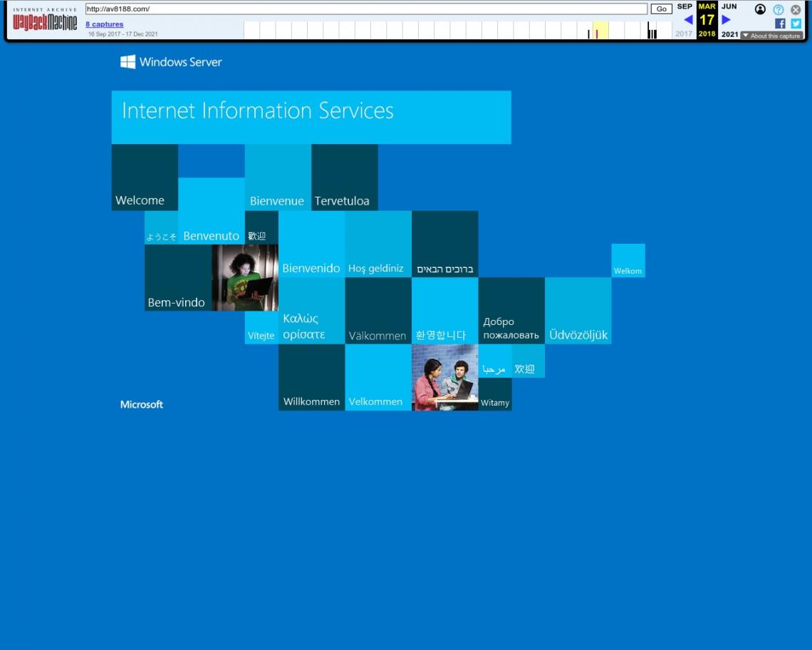Select the Korean 환영합니다 tile
Image resolution: width=812 pixels, height=650 pixels.
(445, 311)
